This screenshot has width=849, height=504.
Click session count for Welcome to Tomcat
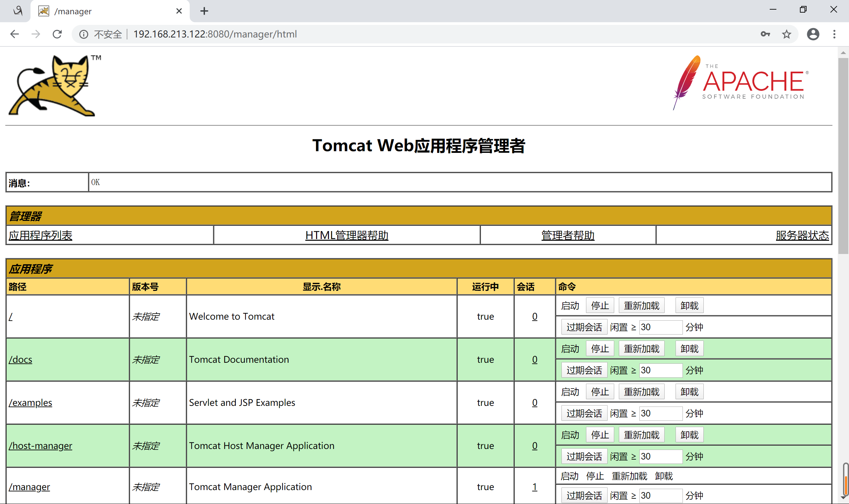(x=535, y=317)
